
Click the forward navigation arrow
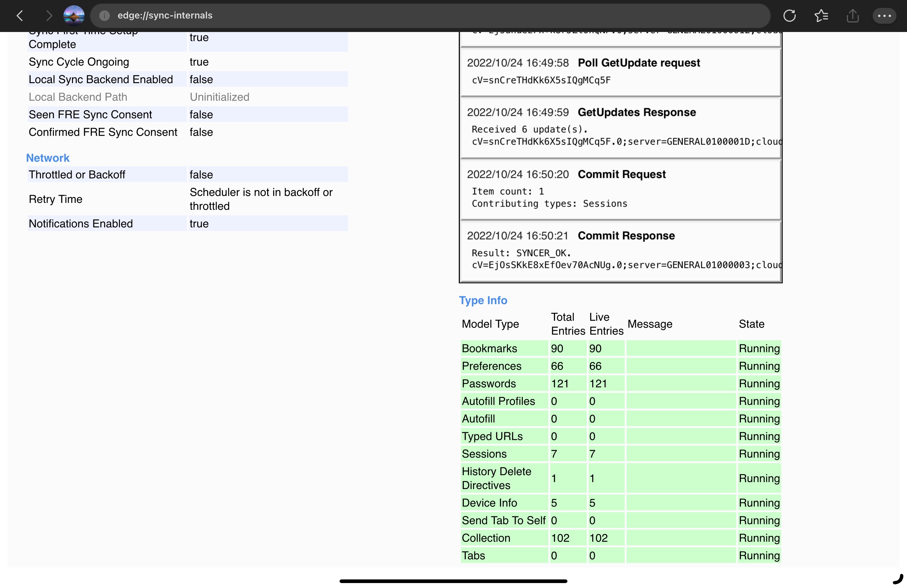coord(49,16)
